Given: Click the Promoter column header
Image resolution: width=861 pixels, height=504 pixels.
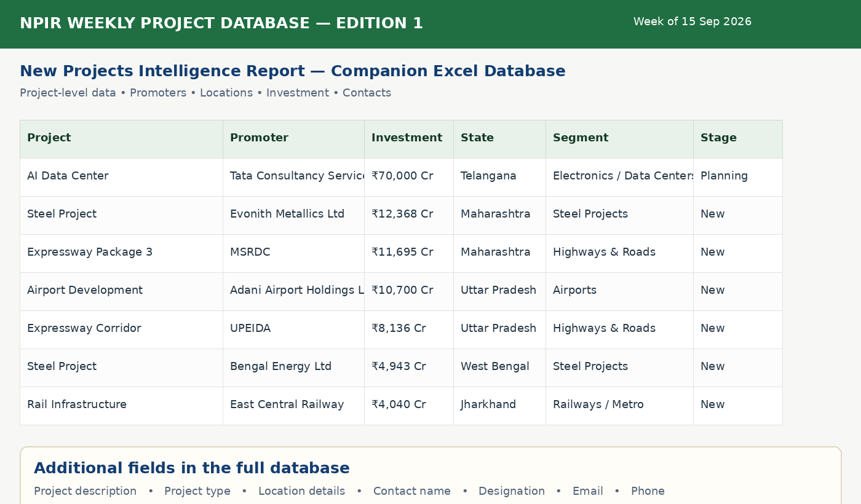Looking at the screenshot, I should (x=293, y=139).
